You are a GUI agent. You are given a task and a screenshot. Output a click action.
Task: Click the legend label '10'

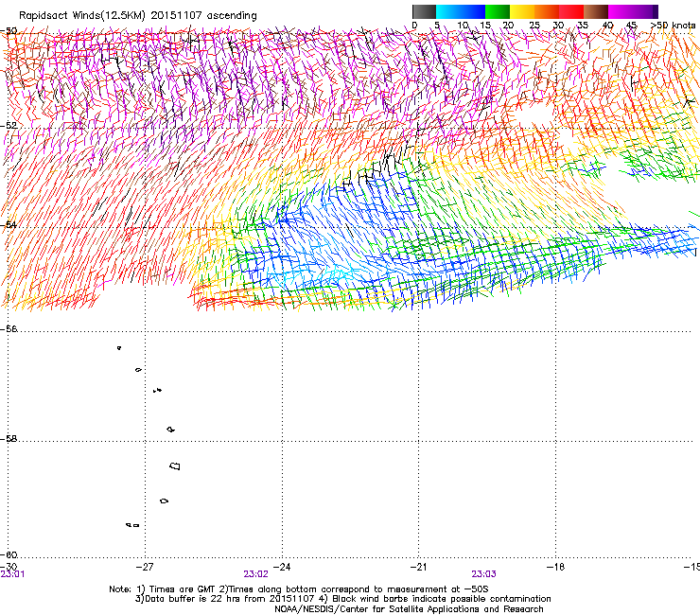point(463,25)
